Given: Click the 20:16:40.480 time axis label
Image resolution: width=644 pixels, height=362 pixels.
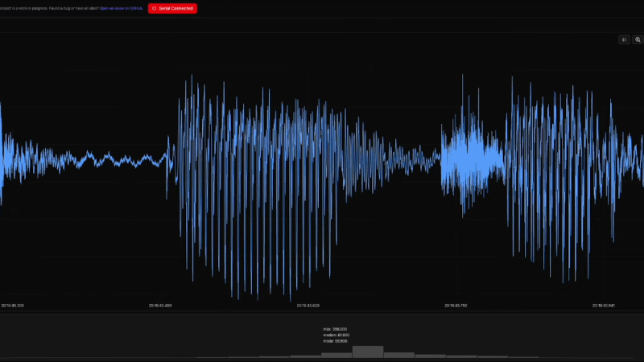Looking at the screenshot, I should tap(160, 306).
